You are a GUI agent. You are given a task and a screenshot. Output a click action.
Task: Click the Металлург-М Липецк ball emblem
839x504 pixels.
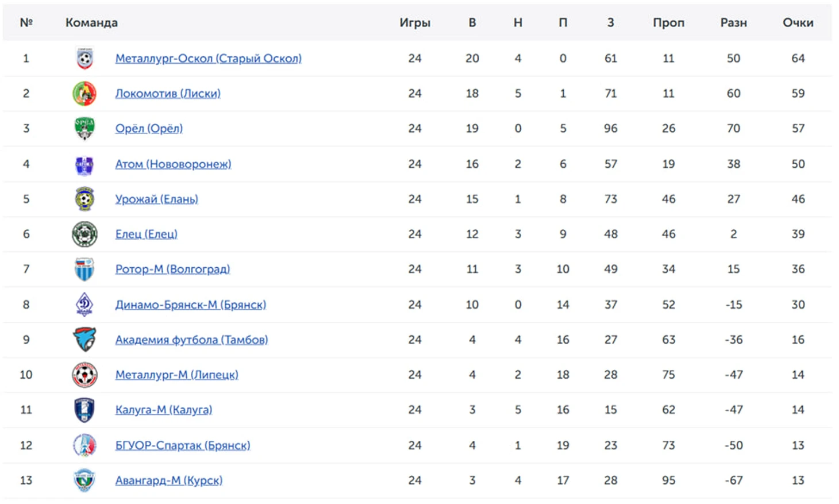click(84, 375)
